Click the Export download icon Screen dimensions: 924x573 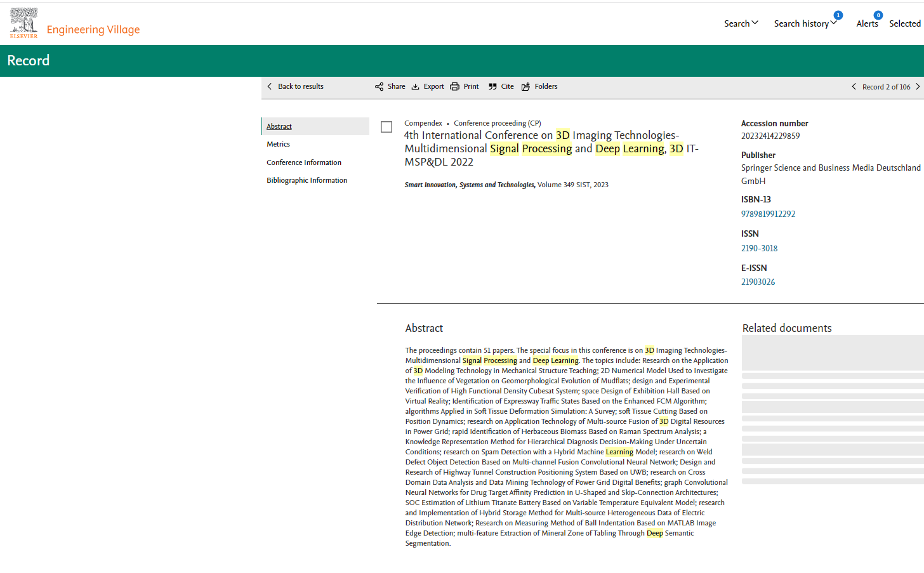pyautogui.click(x=415, y=87)
